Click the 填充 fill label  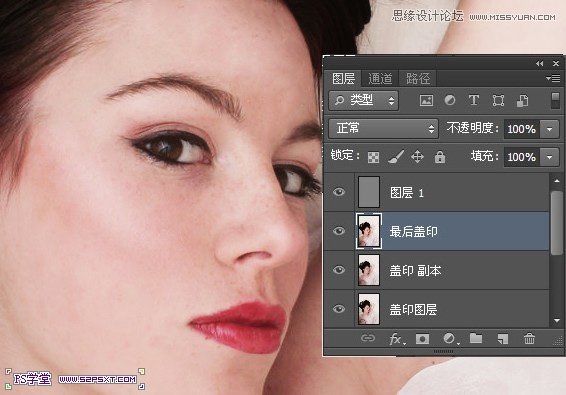point(484,156)
